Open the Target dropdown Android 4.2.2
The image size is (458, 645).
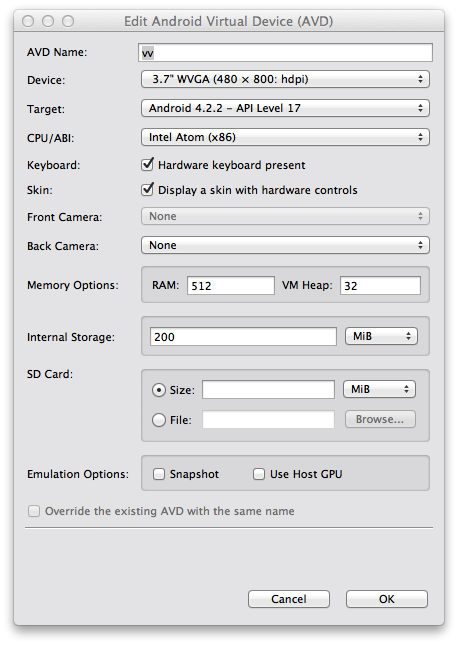click(285, 108)
